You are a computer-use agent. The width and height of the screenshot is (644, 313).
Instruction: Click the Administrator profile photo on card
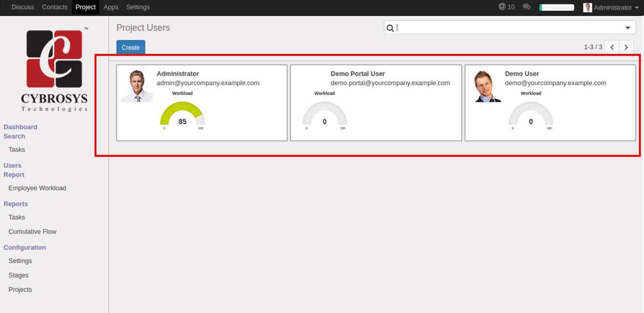137,86
